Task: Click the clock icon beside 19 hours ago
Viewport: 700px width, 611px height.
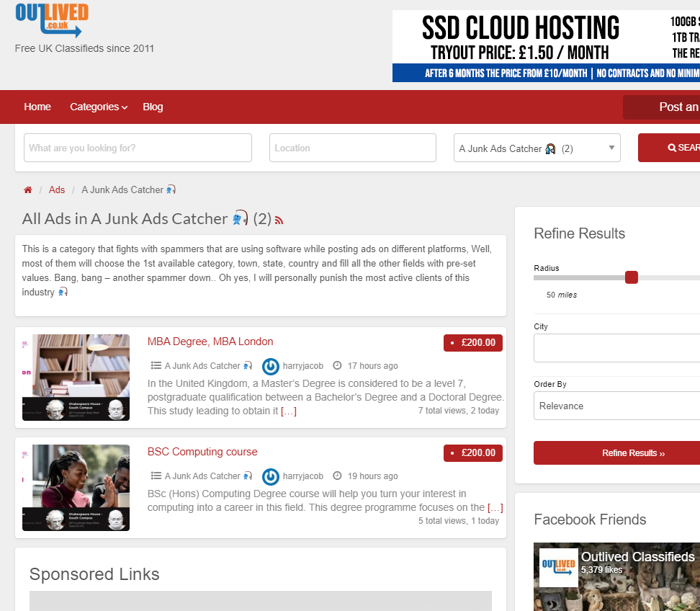Action: point(337,476)
